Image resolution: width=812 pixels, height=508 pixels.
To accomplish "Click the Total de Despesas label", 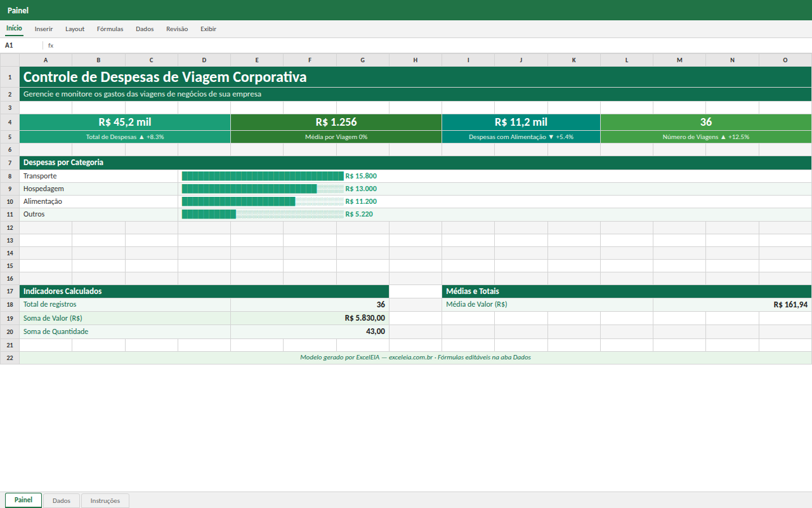I will (x=125, y=137).
